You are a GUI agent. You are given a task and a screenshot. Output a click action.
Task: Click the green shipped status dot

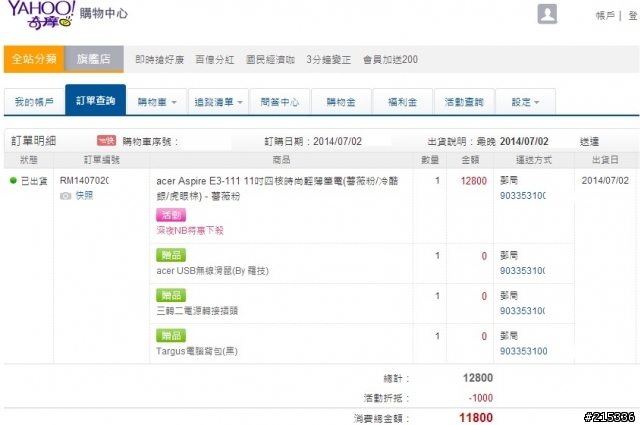pos(13,180)
